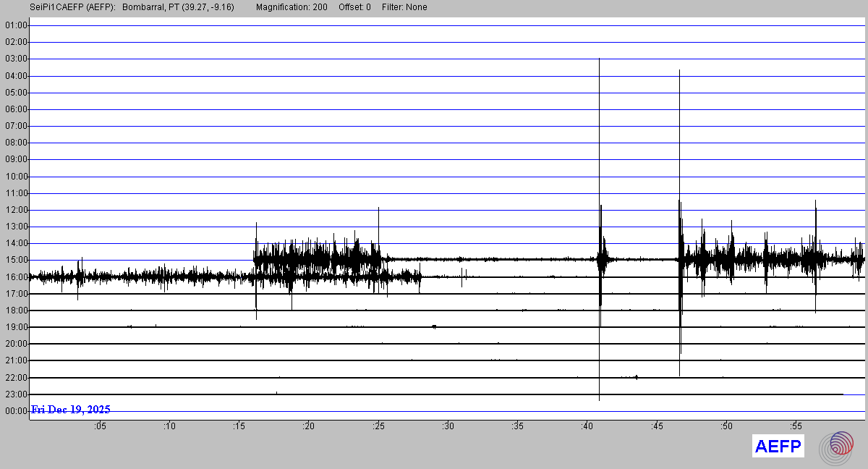Click the :05 minute axis tick
Screen dimensions: 868x469
point(100,426)
